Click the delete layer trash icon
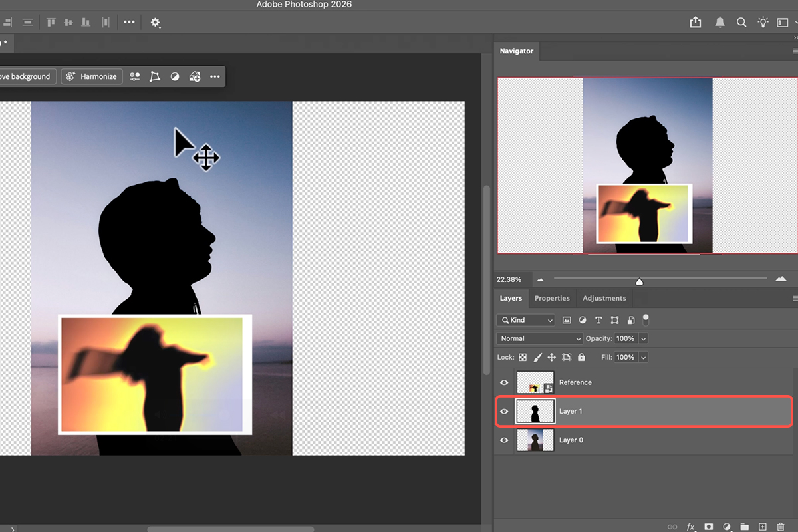The height and width of the screenshot is (532, 798). coord(781,527)
